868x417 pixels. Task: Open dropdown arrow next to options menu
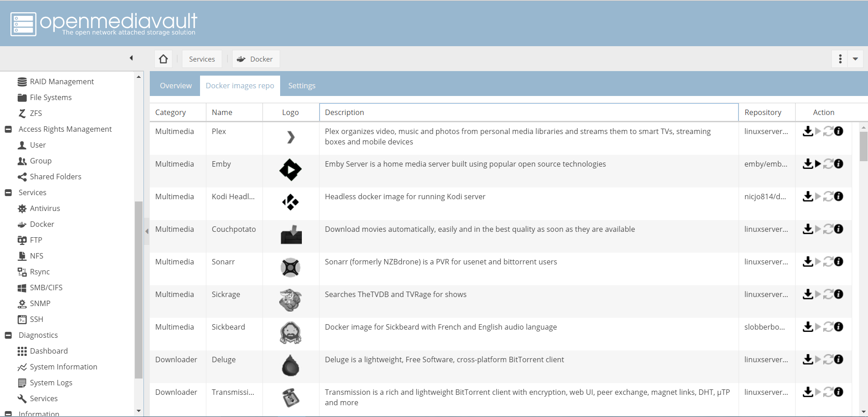pos(855,59)
